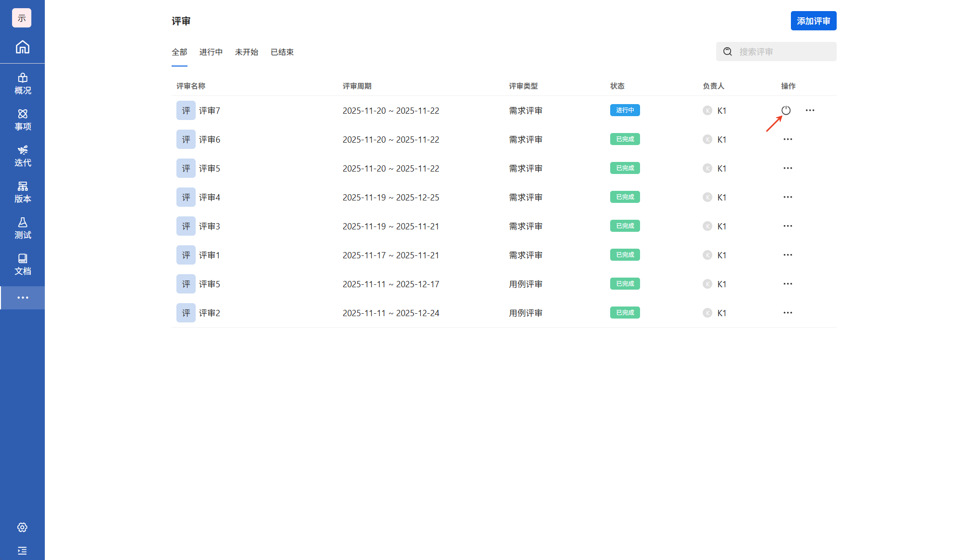Open the home icon in sidebar
Viewport: 962px width, 560px height.
click(22, 47)
